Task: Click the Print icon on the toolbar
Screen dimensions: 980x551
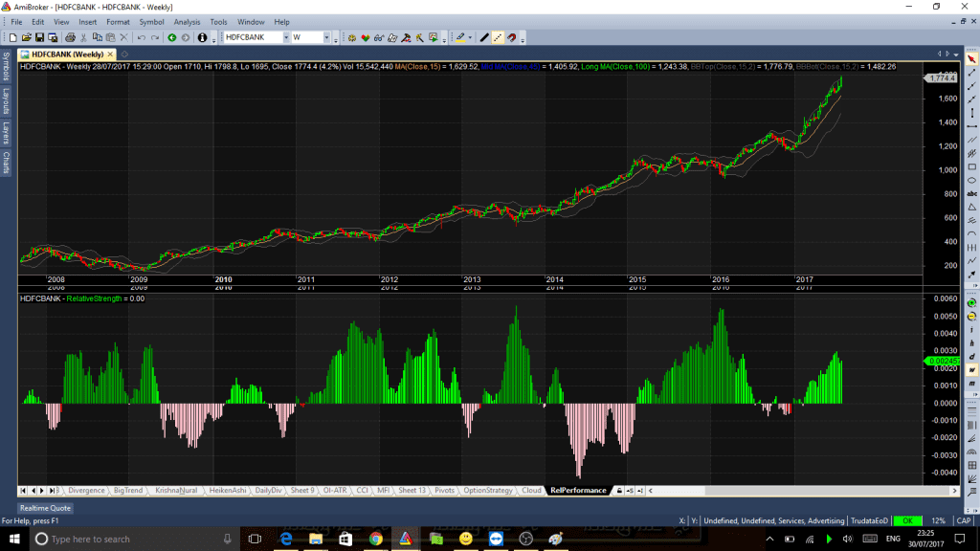Action: pos(69,37)
